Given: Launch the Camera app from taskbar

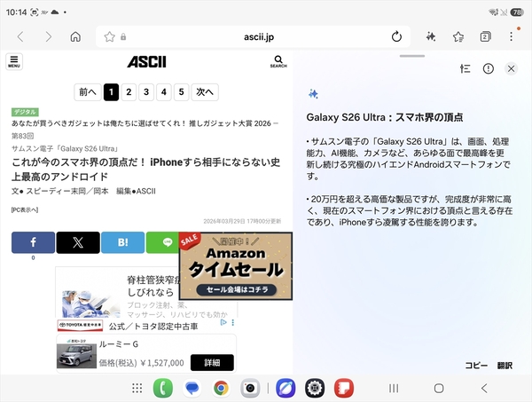Looking at the screenshot, I should point(250,388).
